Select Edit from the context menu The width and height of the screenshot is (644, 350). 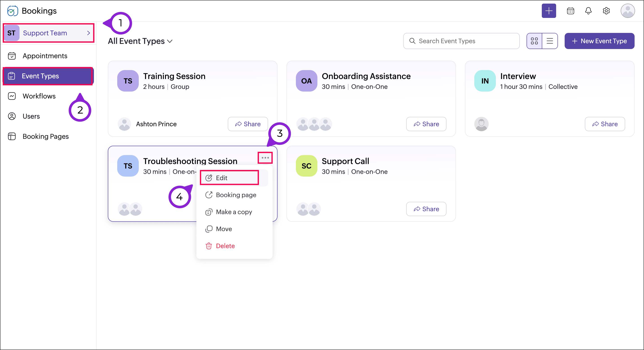point(229,178)
